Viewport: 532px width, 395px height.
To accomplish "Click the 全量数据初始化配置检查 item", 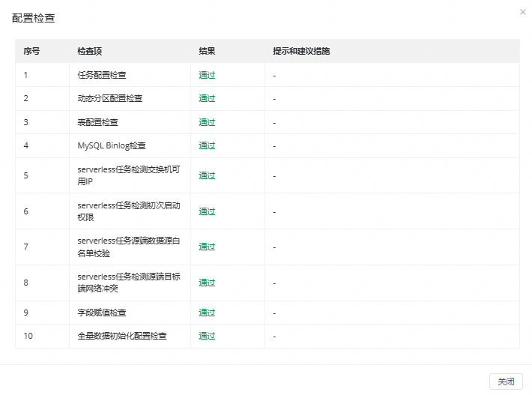I will [x=122, y=336].
